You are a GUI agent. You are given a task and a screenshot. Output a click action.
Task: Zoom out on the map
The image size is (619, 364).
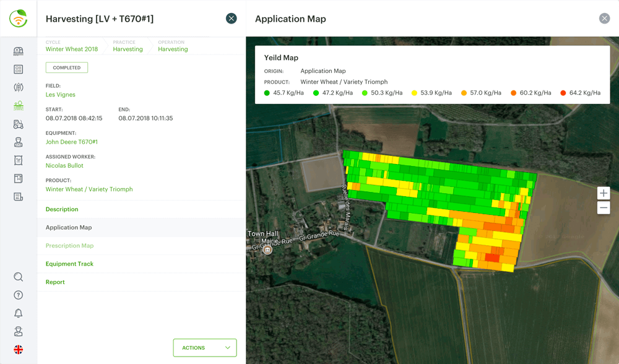604,208
